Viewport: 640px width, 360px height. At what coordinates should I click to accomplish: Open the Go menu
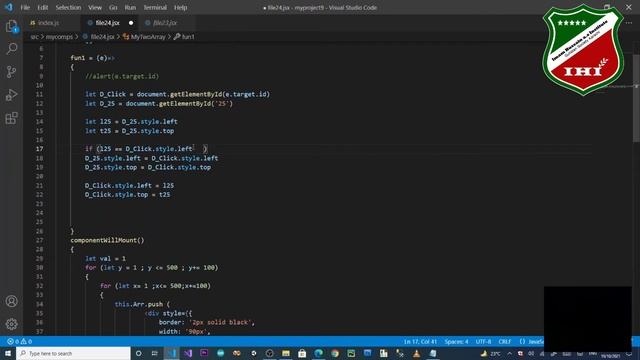pyautogui.click(x=113, y=7)
